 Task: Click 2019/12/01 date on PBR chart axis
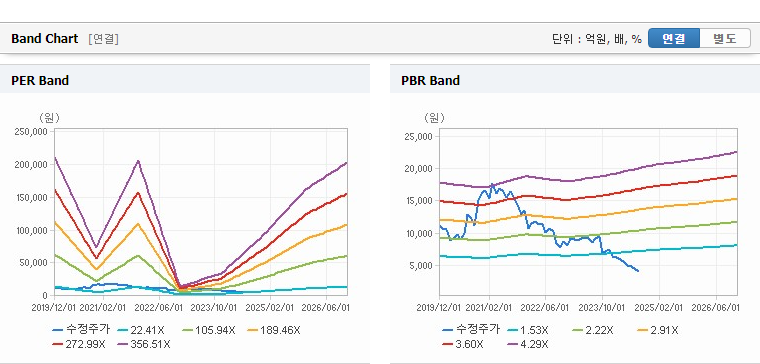(x=440, y=308)
